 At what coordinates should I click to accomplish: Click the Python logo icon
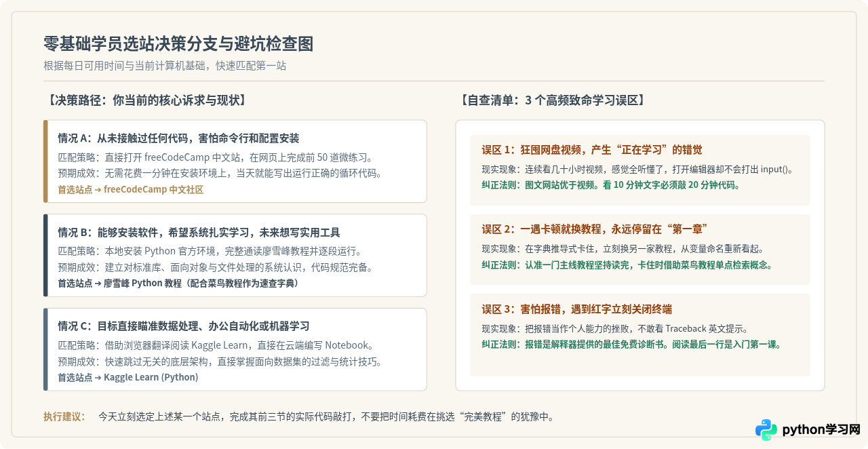766,429
